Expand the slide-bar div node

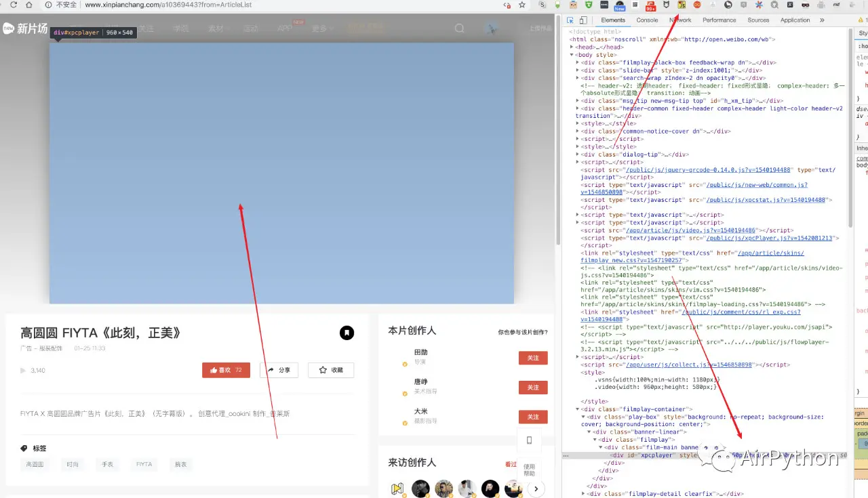pyautogui.click(x=578, y=70)
